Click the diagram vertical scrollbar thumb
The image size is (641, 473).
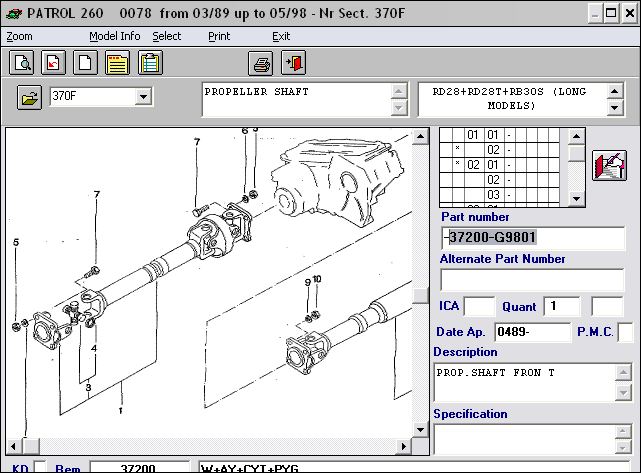tap(420, 296)
